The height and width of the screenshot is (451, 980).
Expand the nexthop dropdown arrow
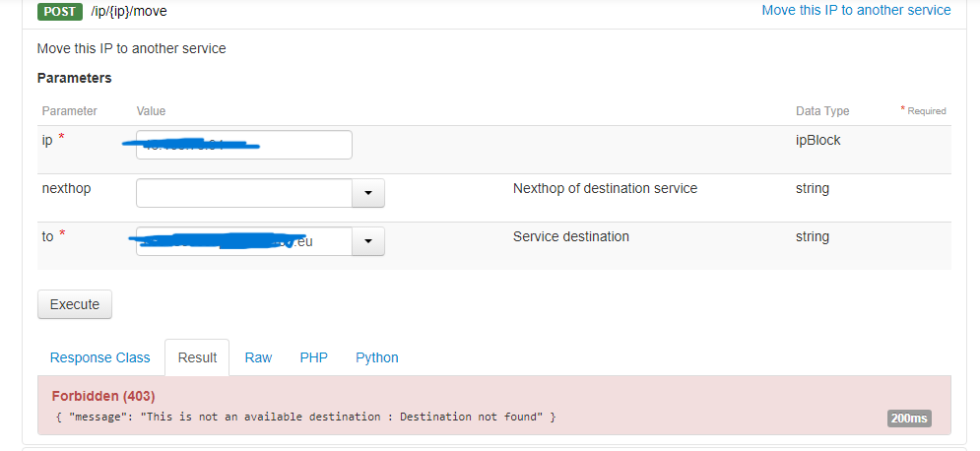368,193
